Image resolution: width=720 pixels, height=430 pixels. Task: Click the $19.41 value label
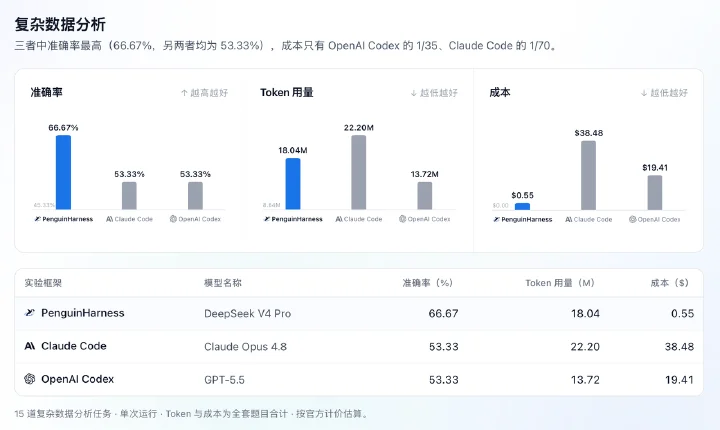655,168
